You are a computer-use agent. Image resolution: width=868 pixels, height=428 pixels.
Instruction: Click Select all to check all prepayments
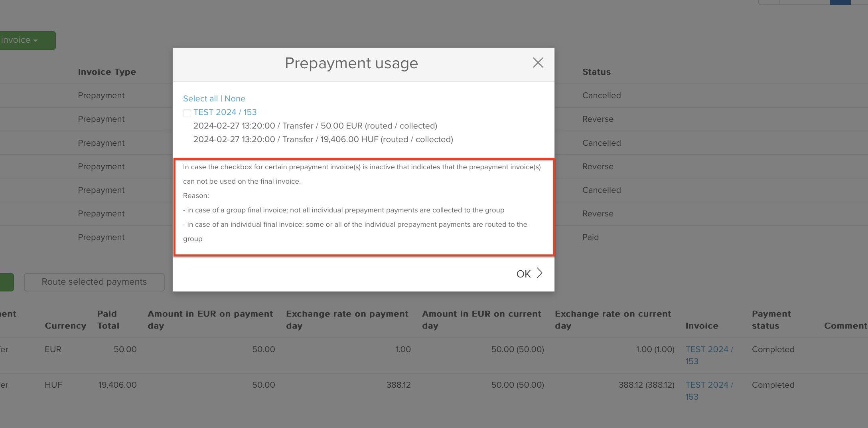click(200, 98)
